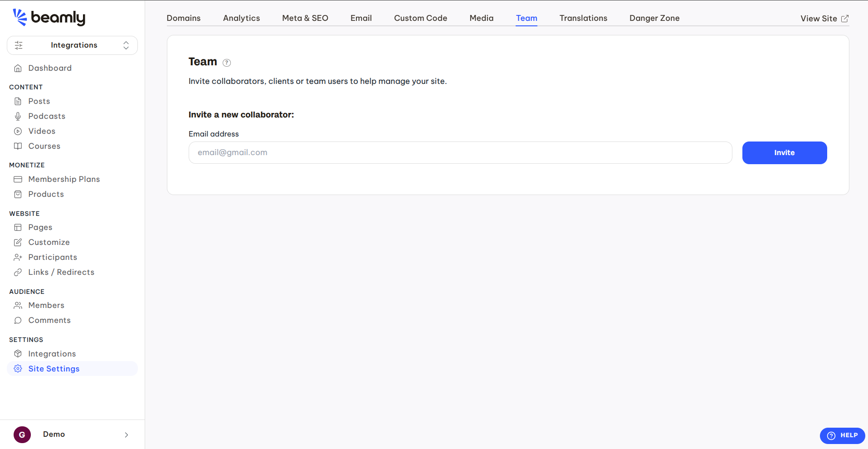The image size is (868, 449).
Task: Open the Custom Code tab
Action: click(x=421, y=18)
